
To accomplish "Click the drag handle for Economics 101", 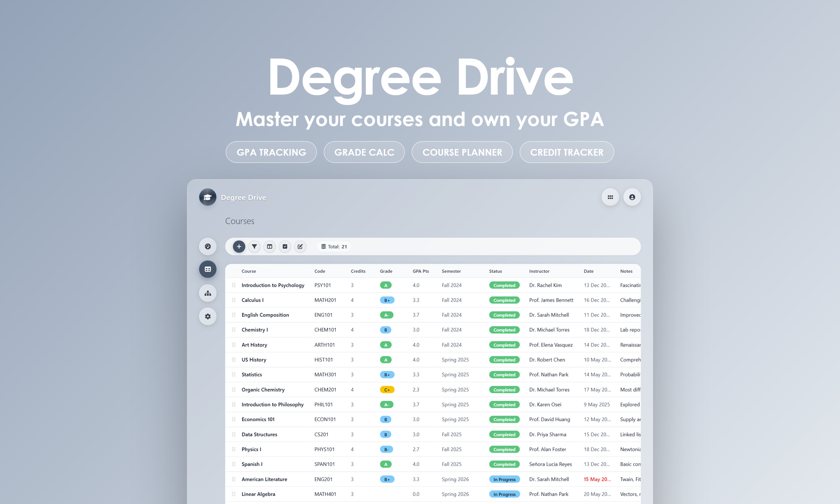I will tap(234, 419).
